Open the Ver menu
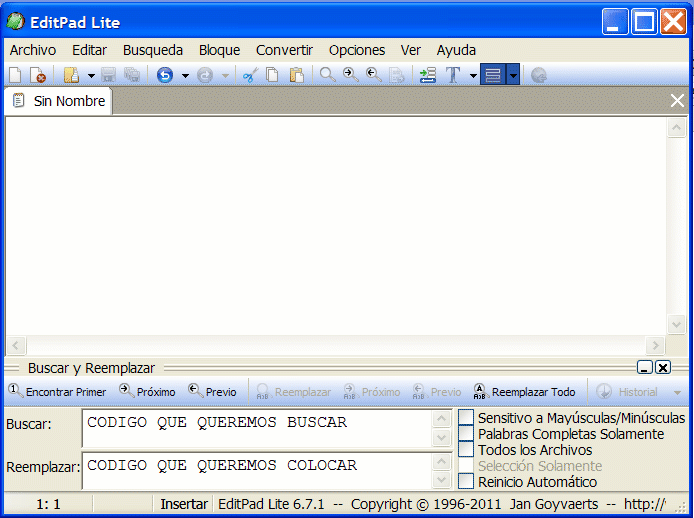Image resolution: width=694 pixels, height=518 pixels. pos(411,50)
